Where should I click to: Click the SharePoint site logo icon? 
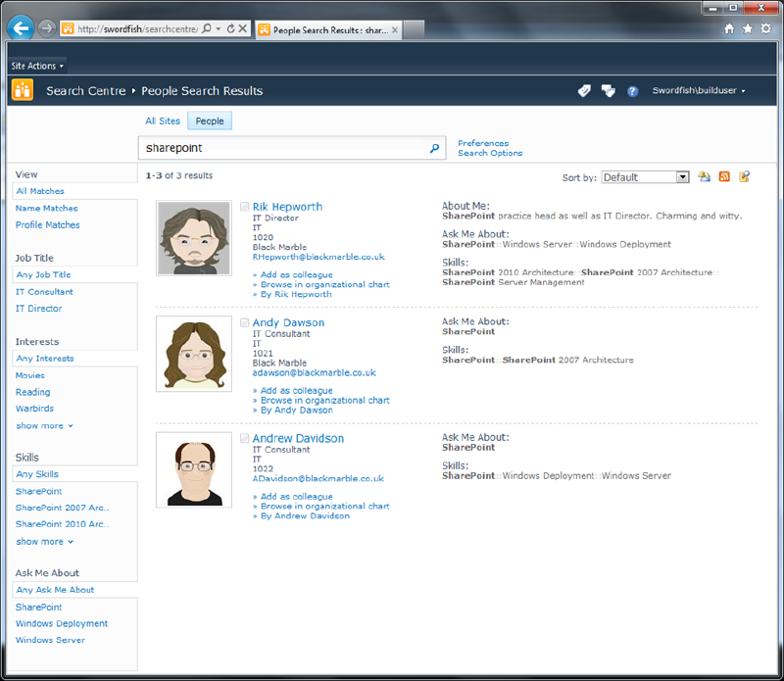[23, 90]
